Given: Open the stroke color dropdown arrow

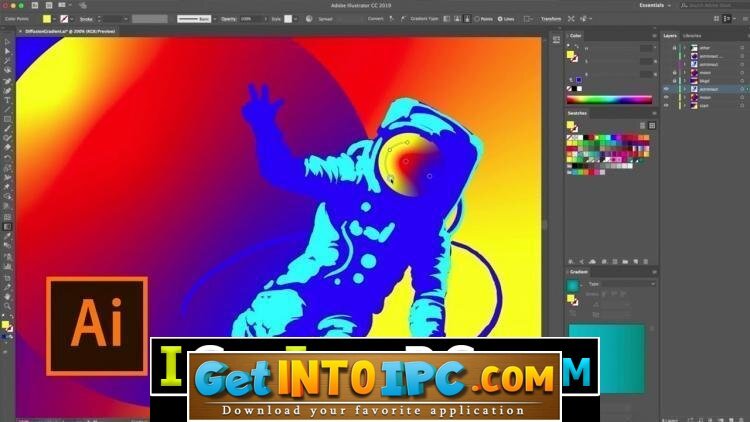Looking at the screenshot, I should 72,19.
